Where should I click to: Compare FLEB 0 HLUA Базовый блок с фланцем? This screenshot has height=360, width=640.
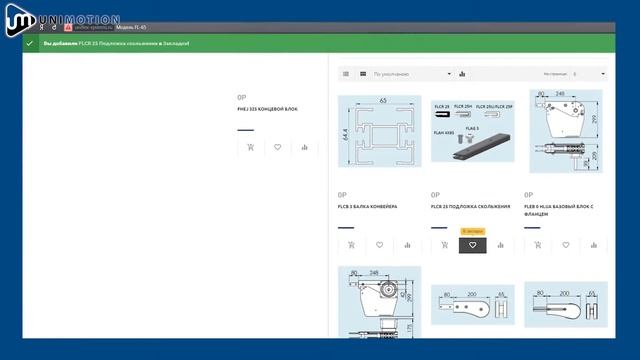[593, 245]
